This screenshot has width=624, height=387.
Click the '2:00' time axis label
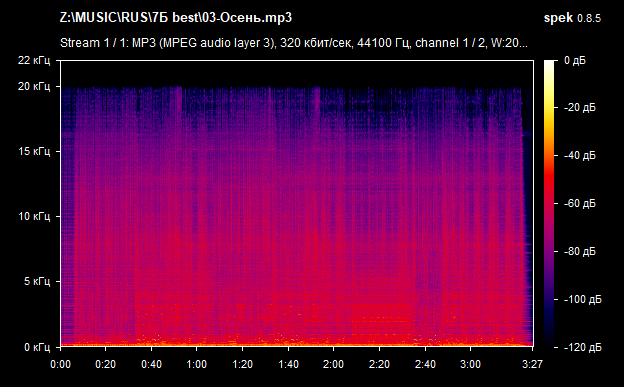pyautogui.click(x=333, y=364)
